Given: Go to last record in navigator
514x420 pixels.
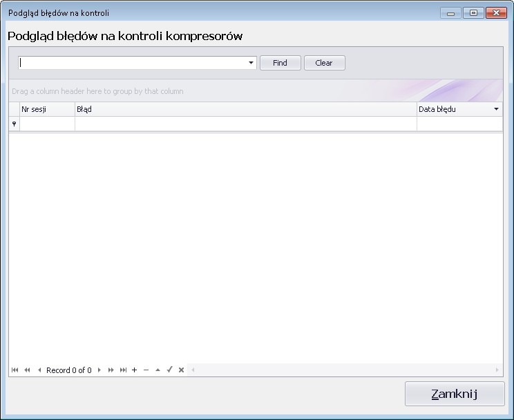Looking at the screenshot, I should (123, 370).
